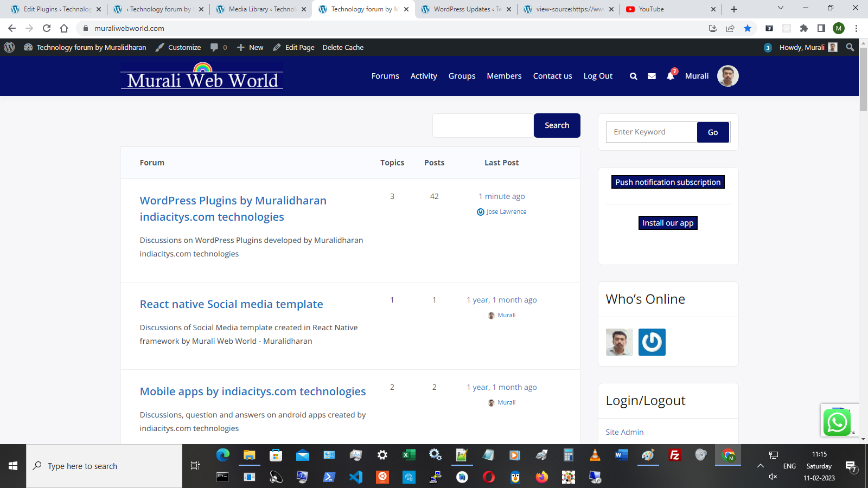Open Contact us page
This screenshot has width=868, height=488.
click(x=552, y=76)
